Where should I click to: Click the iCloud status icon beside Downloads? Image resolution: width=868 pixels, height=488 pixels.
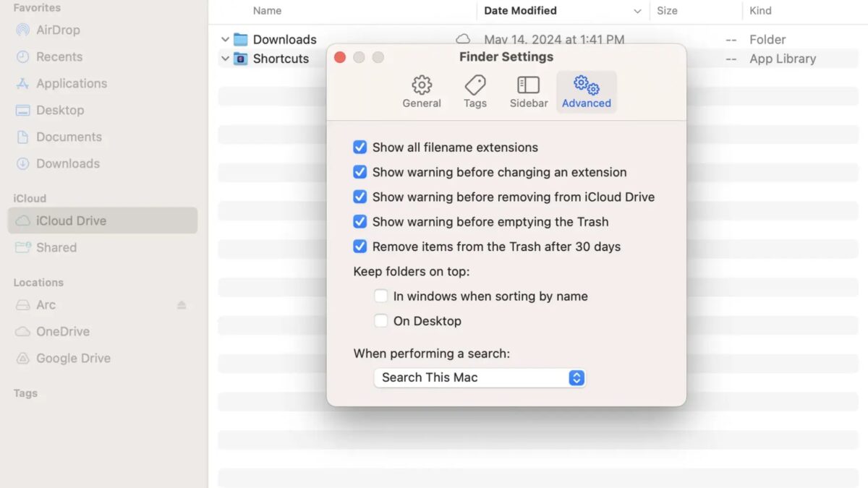click(463, 40)
